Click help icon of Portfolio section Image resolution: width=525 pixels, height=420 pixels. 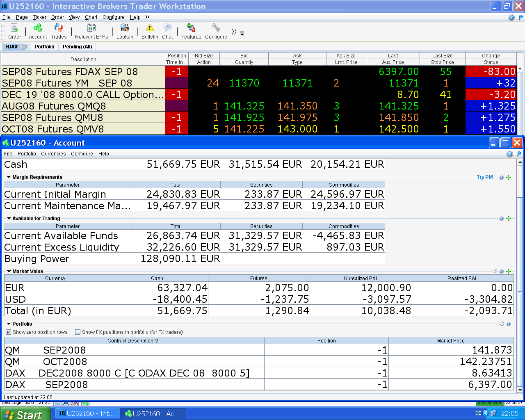(x=508, y=324)
